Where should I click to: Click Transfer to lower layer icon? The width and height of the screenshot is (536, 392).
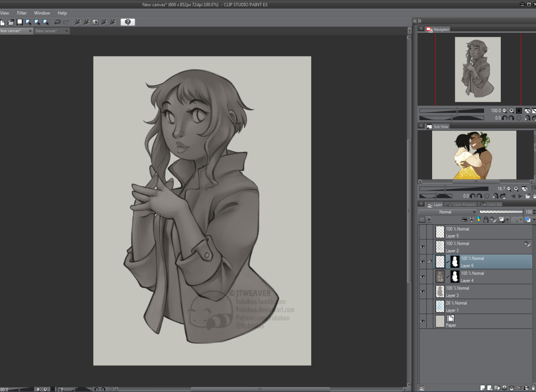[x=504, y=388]
